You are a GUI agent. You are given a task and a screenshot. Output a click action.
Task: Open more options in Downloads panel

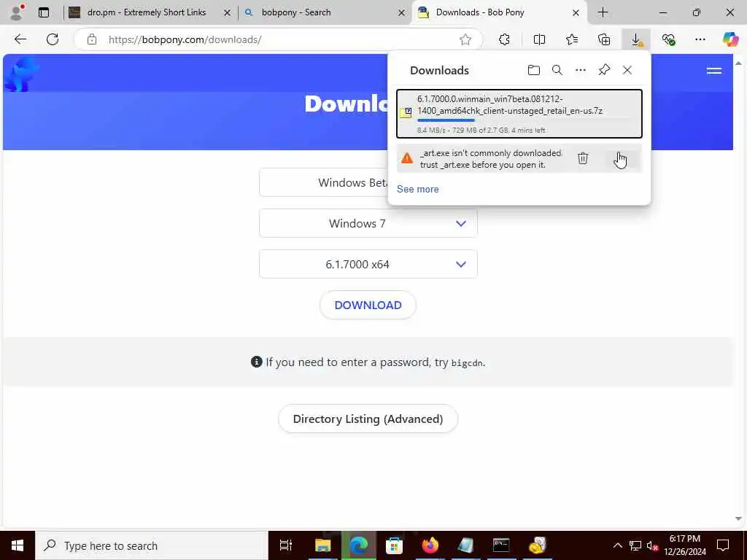coord(580,71)
